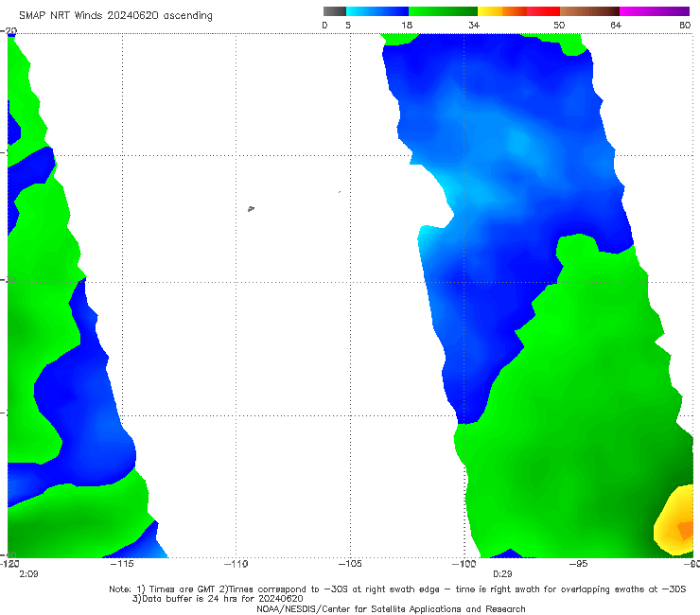Image resolution: width=700 pixels, height=615 pixels.
Task: Click the longitude label '-110'
Action: [236, 564]
